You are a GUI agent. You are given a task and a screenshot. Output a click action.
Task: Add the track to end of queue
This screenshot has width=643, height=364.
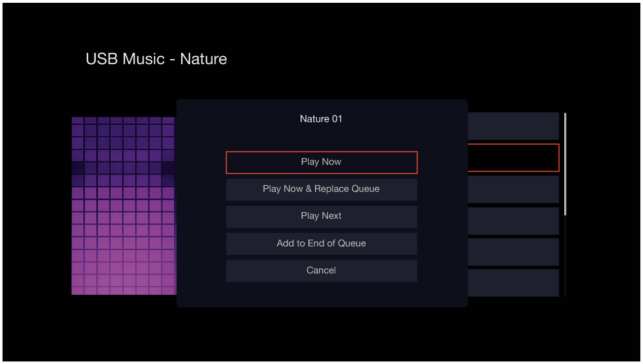point(321,244)
